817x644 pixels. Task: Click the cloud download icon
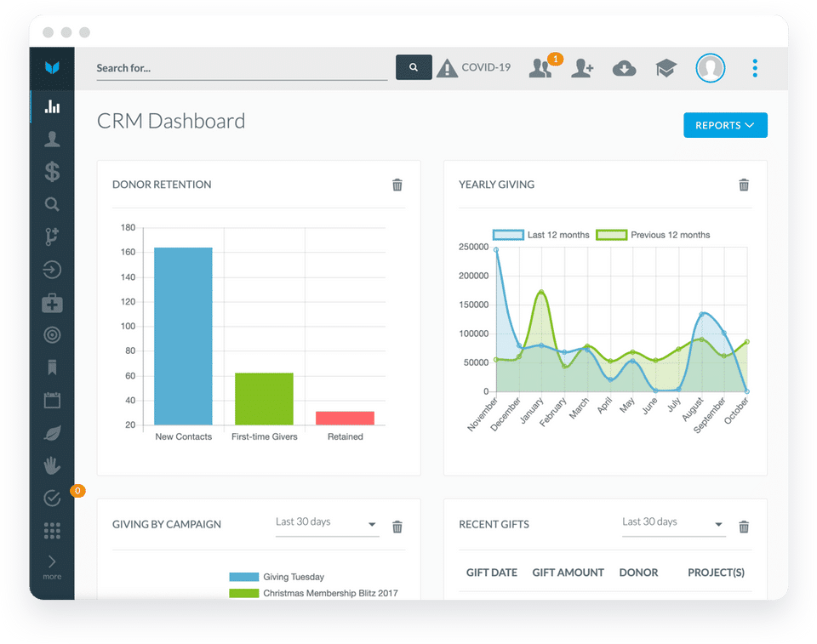point(624,68)
